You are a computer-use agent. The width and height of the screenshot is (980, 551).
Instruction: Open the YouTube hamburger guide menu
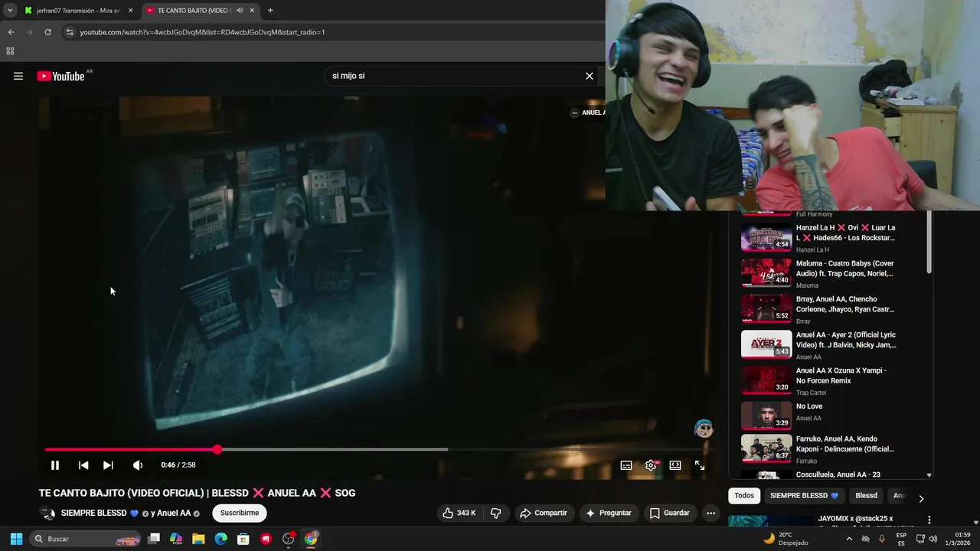[18, 76]
